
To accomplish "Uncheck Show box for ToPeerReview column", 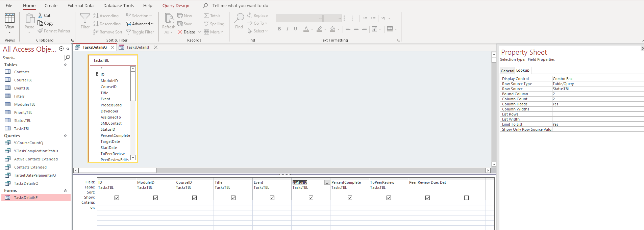I will 389,198.
